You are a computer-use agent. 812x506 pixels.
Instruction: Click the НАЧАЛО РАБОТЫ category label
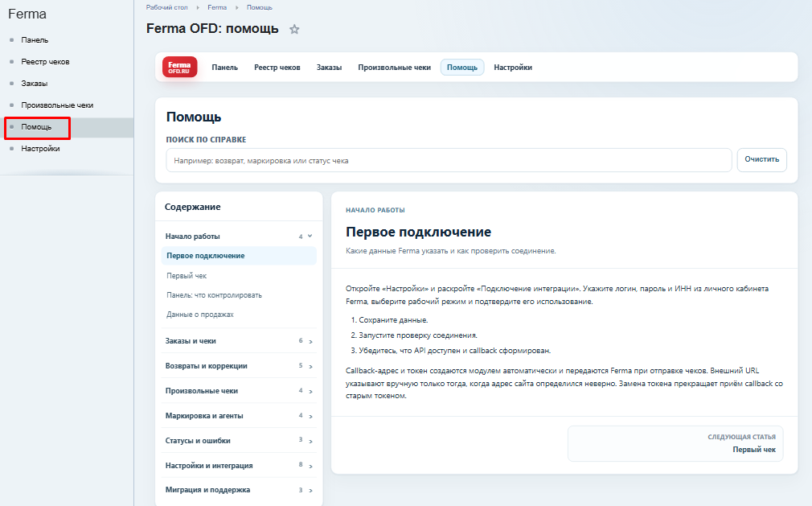pyautogui.click(x=375, y=210)
